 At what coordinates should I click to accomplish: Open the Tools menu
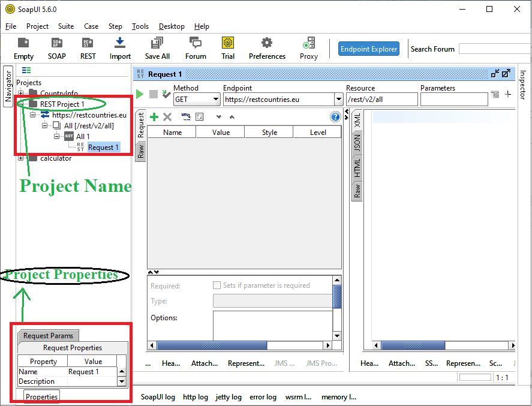point(140,26)
